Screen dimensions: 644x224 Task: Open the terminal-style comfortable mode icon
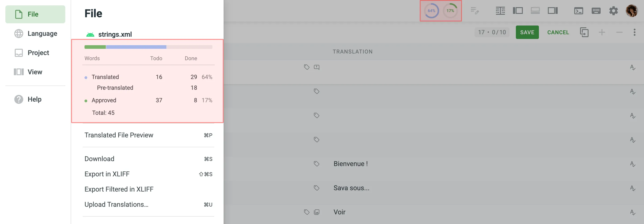(x=579, y=11)
